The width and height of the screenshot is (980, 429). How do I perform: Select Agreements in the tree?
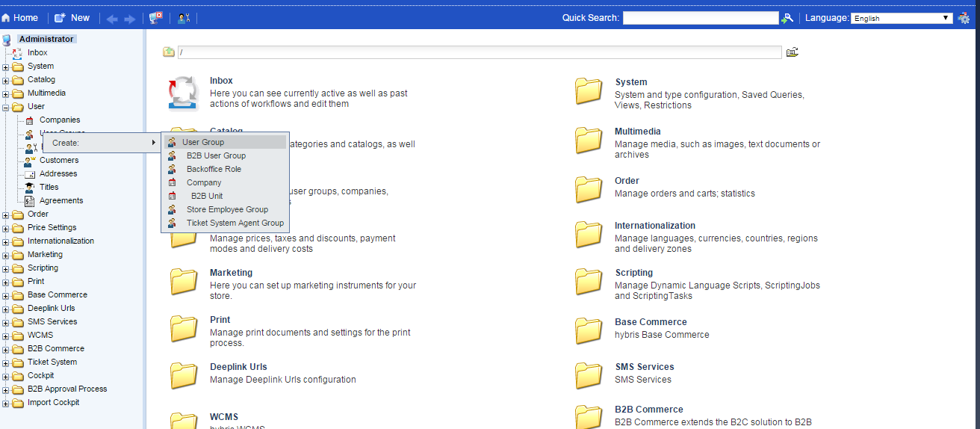click(x=61, y=200)
